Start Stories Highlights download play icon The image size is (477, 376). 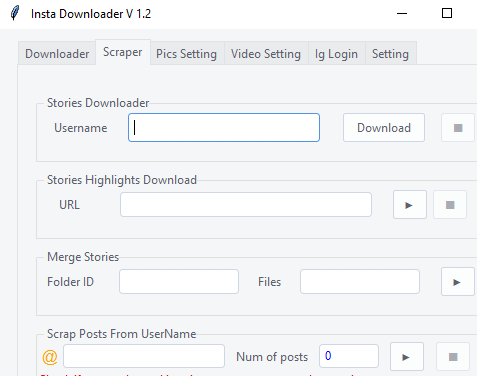(x=410, y=205)
